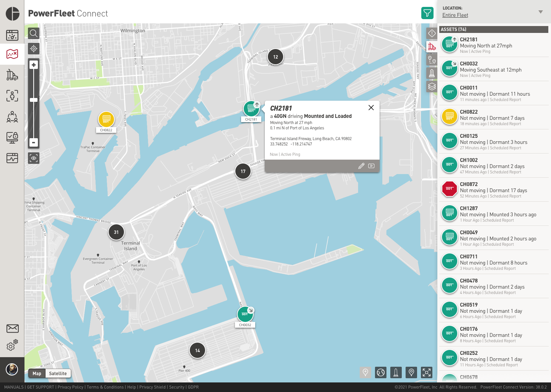Select the CH2181 map marker
551x392 pixels.
[251, 108]
